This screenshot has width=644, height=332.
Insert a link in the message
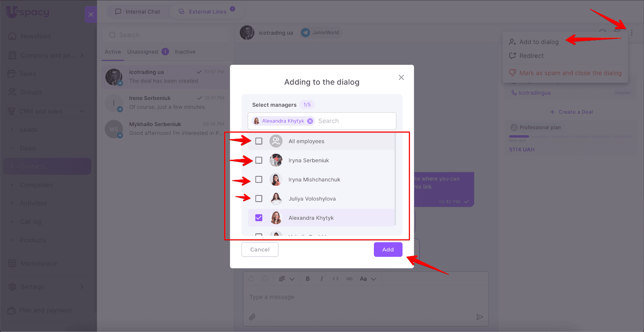(x=349, y=278)
